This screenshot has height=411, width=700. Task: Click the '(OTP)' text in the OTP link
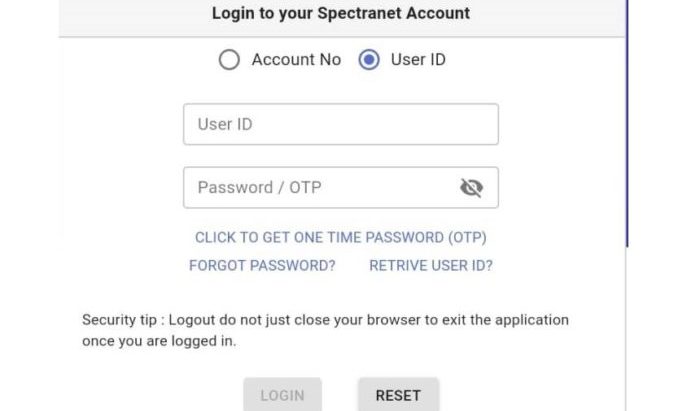[x=467, y=237]
